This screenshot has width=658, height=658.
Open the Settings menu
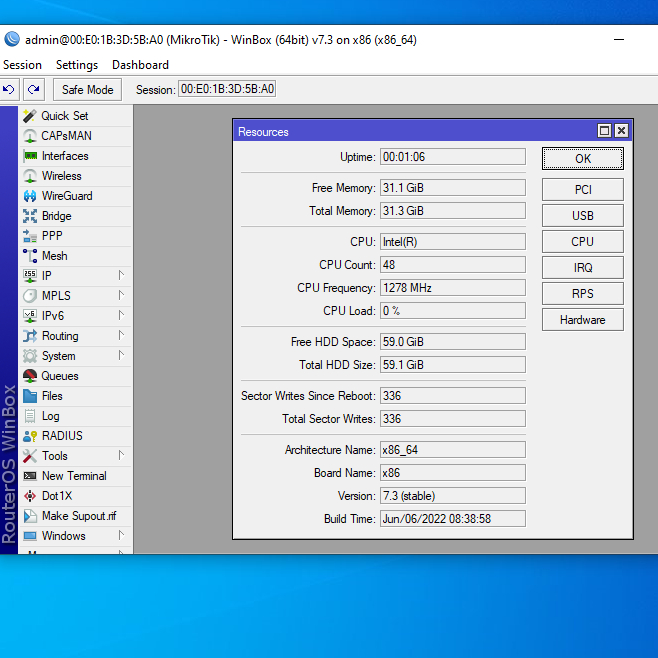click(77, 65)
